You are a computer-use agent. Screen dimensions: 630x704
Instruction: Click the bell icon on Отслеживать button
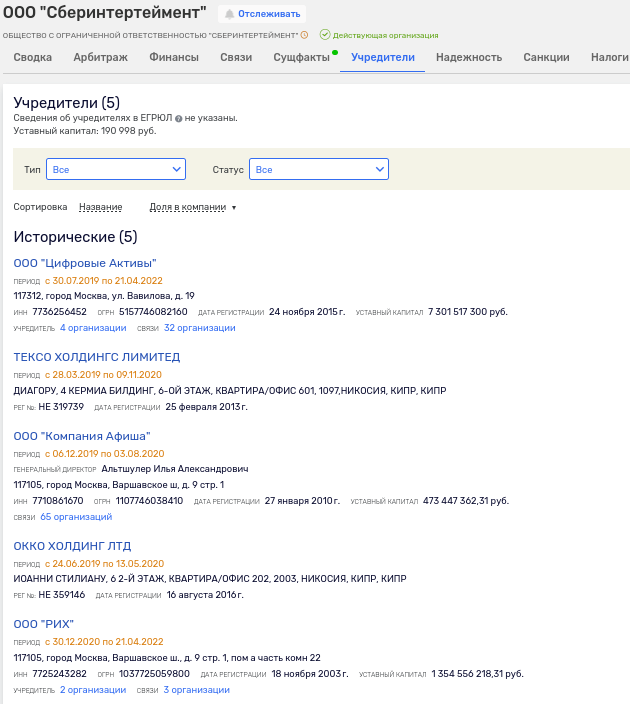[x=229, y=14]
